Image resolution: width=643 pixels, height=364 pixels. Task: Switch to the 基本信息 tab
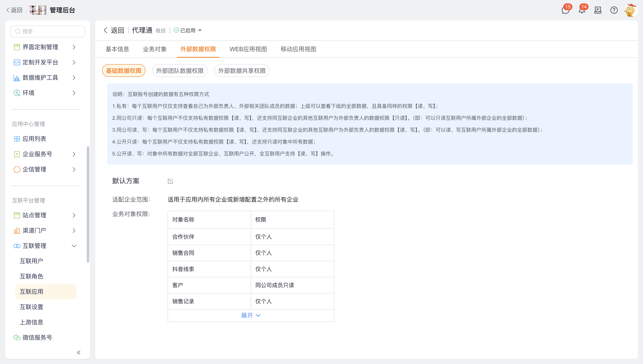pos(117,49)
